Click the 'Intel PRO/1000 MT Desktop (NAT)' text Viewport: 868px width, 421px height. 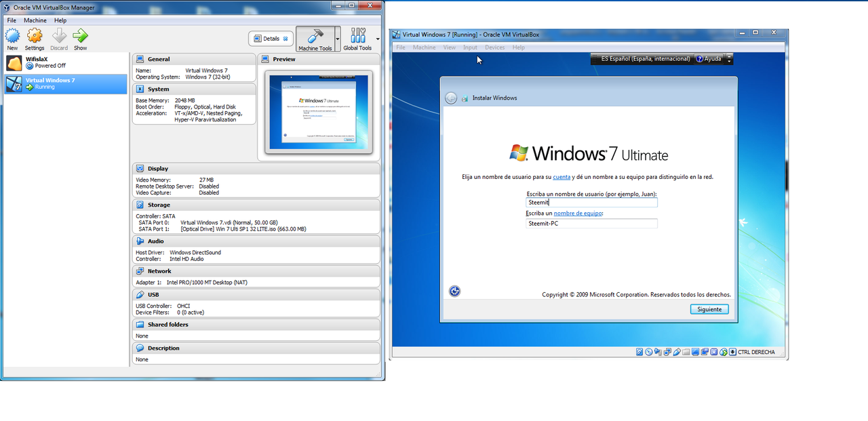(207, 282)
